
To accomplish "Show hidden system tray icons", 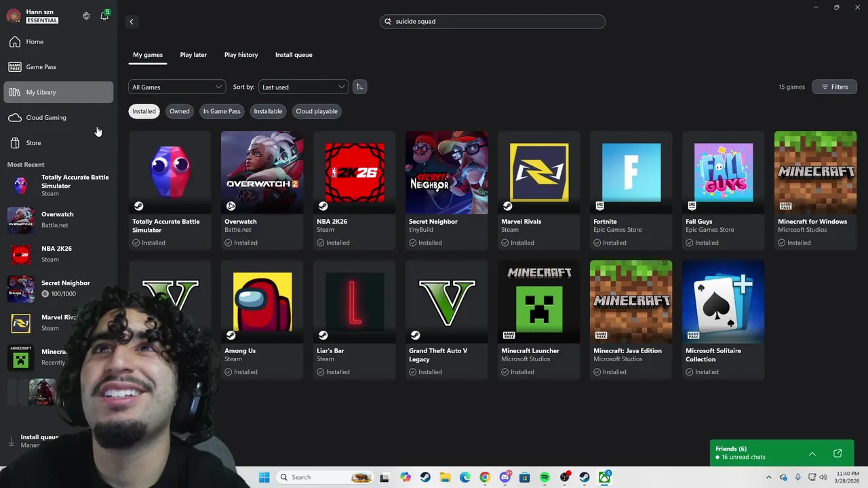I will point(768,477).
